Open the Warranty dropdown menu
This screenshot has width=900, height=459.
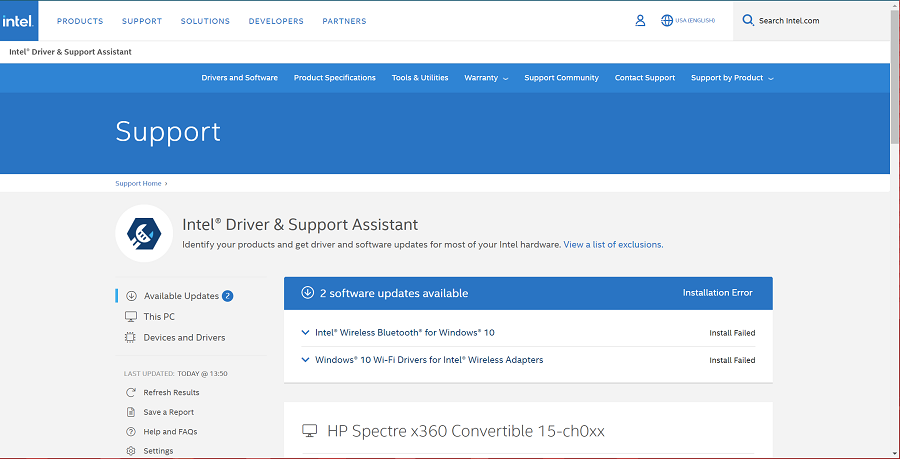tap(486, 78)
